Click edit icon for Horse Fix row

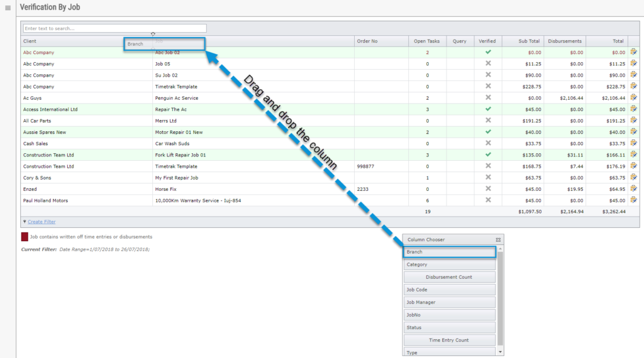pos(634,188)
